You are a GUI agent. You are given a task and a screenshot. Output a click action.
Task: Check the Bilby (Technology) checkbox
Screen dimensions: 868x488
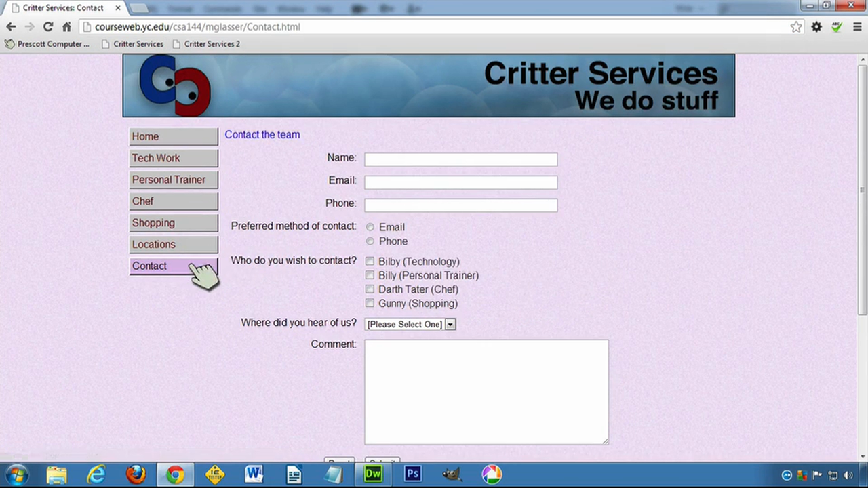click(x=370, y=261)
